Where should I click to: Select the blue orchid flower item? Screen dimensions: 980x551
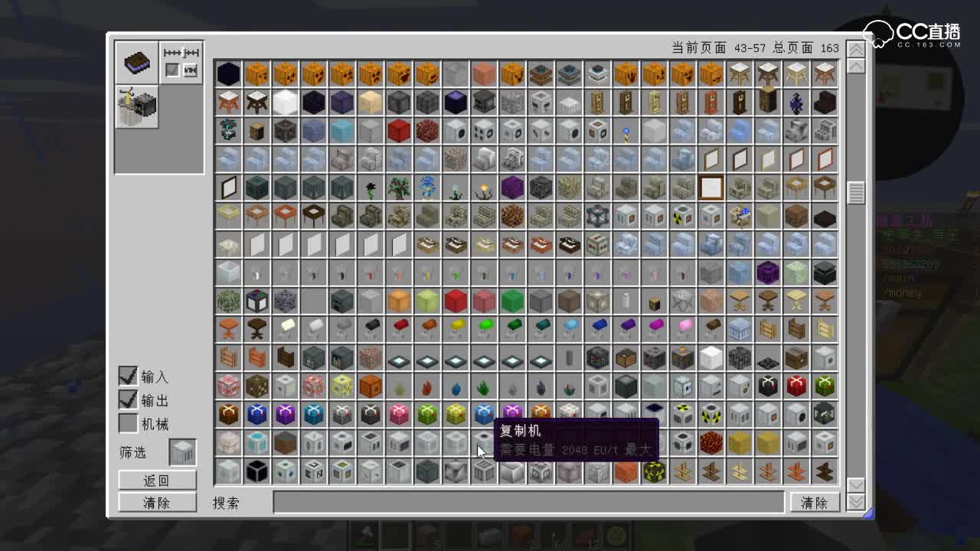[x=426, y=187]
